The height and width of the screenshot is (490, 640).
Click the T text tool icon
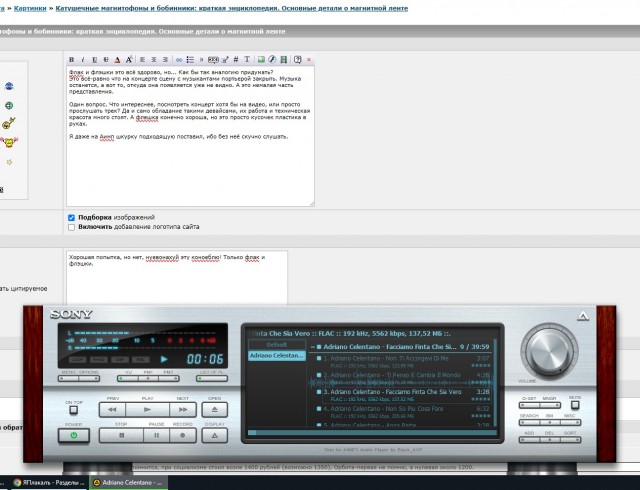tap(247, 60)
